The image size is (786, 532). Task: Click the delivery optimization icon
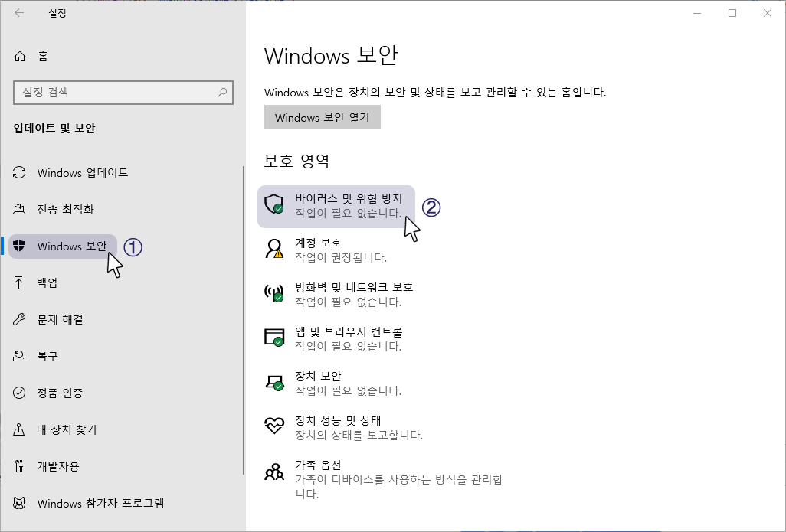coord(19,209)
